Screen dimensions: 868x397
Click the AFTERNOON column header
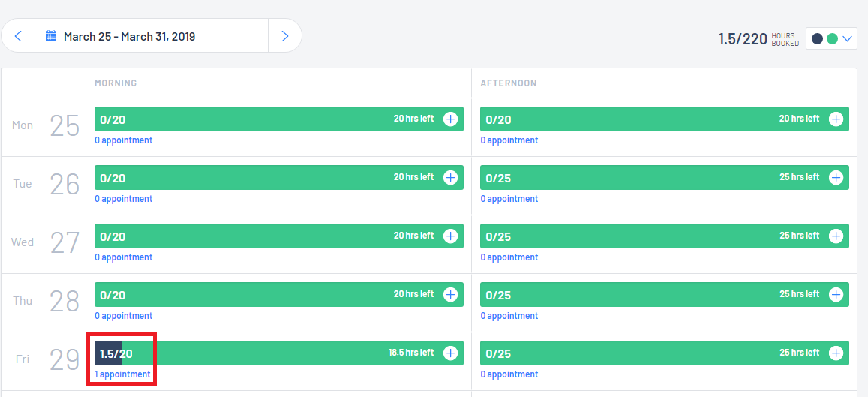coord(508,83)
